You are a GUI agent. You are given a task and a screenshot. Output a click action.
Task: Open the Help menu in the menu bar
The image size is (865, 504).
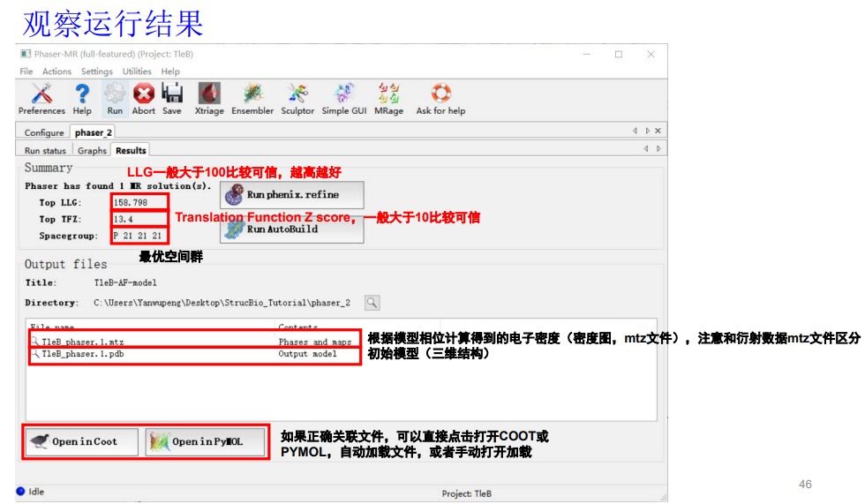[170, 71]
